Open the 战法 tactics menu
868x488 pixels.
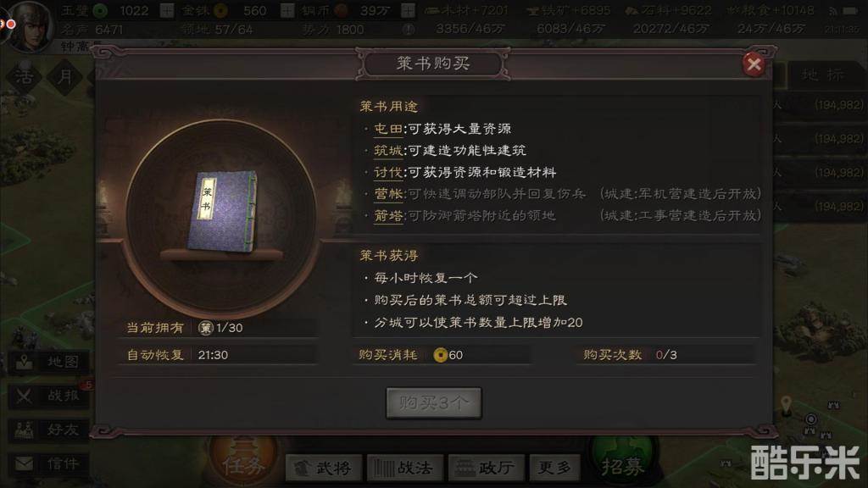click(406, 468)
